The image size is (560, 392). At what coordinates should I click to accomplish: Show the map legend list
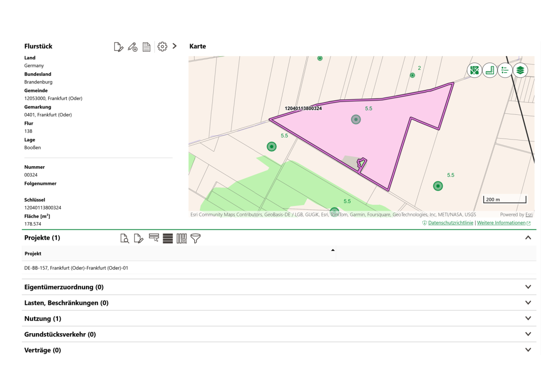click(505, 70)
